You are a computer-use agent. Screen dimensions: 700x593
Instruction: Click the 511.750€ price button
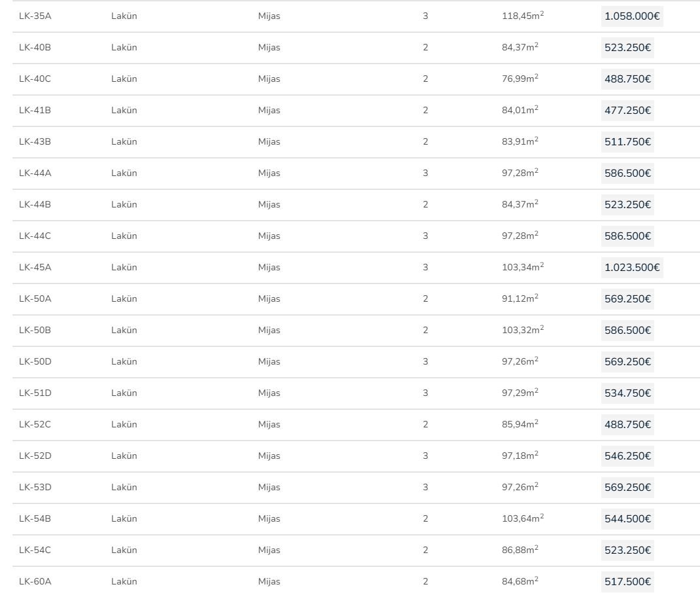[627, 142]
